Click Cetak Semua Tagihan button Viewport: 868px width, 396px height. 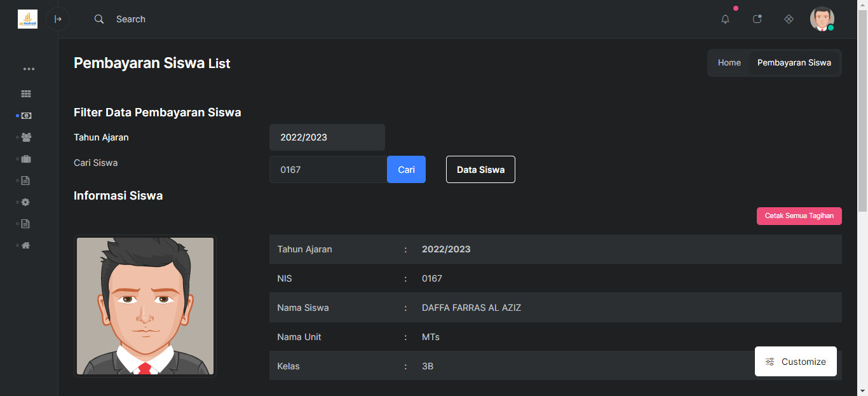[799, 216]
